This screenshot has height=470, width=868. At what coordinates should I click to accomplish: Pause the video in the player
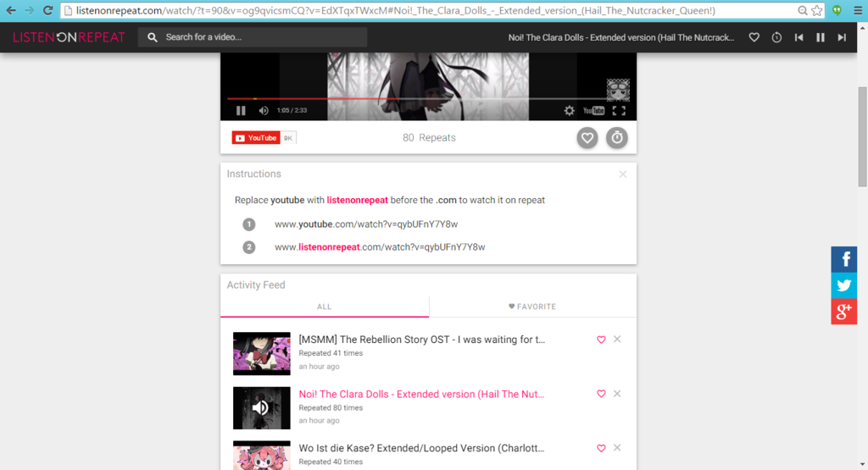[241, 111]
